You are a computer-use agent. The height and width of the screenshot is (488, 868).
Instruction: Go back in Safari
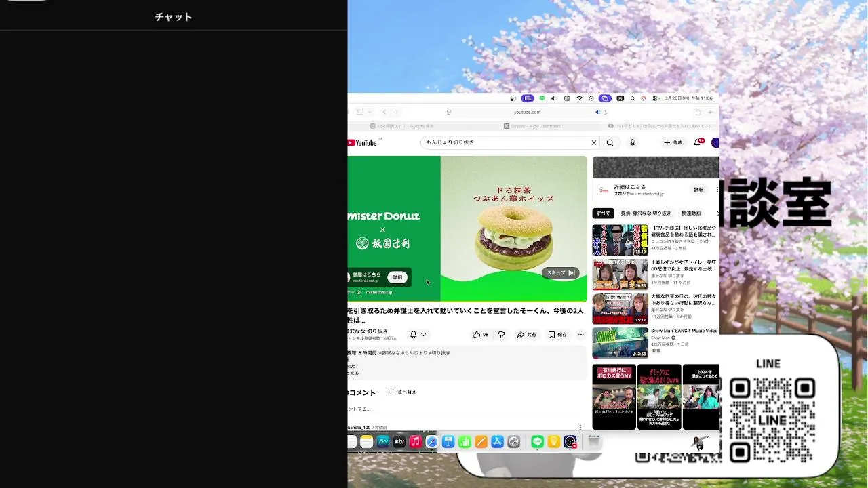point(384,112)
